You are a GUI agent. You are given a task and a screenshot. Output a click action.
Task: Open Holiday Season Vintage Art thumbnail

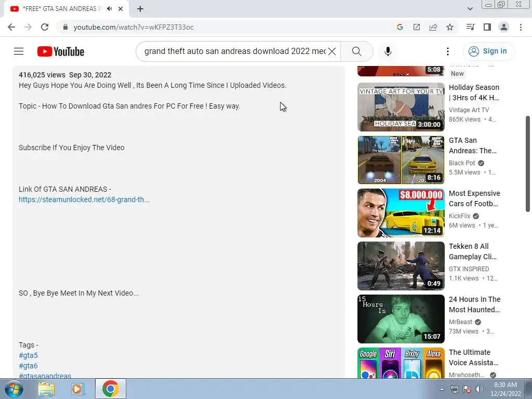(x=401, y=107)
